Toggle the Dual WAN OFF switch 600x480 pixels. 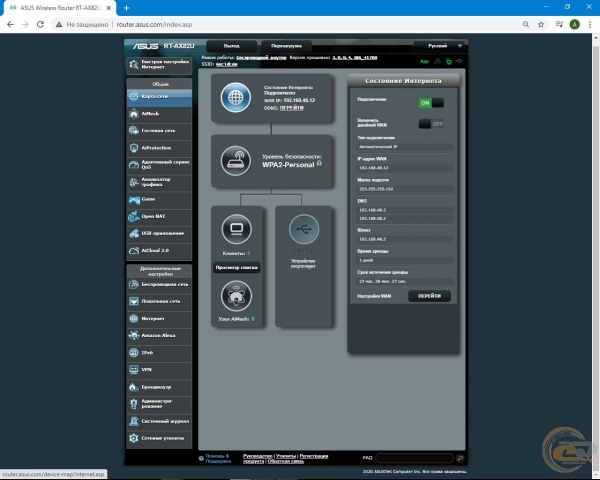pos(431,124)
